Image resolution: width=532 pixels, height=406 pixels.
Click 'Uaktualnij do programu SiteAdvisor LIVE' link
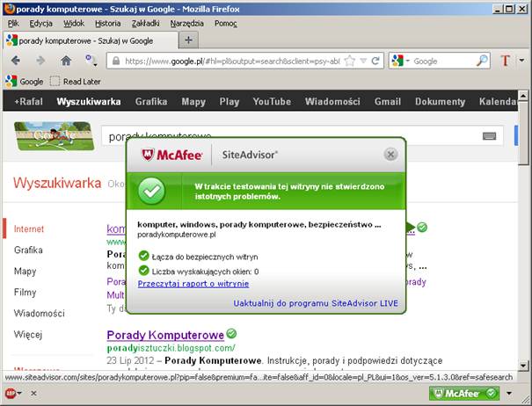[x=316, y=303]
